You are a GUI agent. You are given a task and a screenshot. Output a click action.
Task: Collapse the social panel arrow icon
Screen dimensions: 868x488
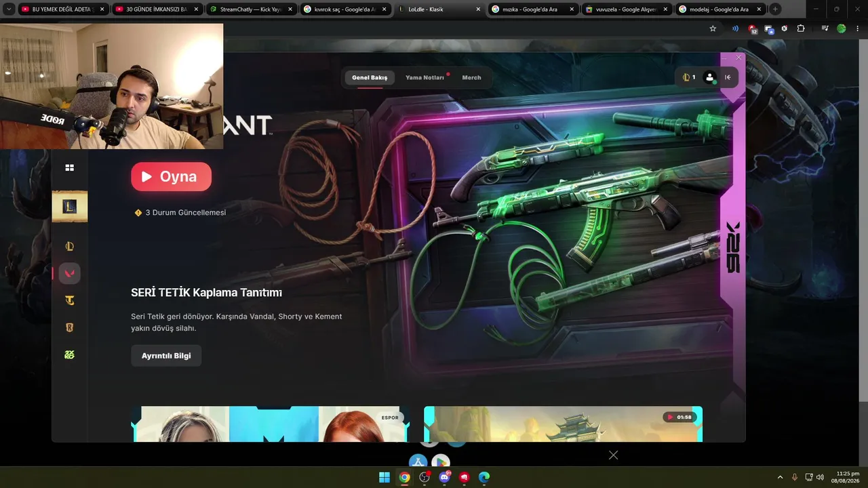click(728, 77)
